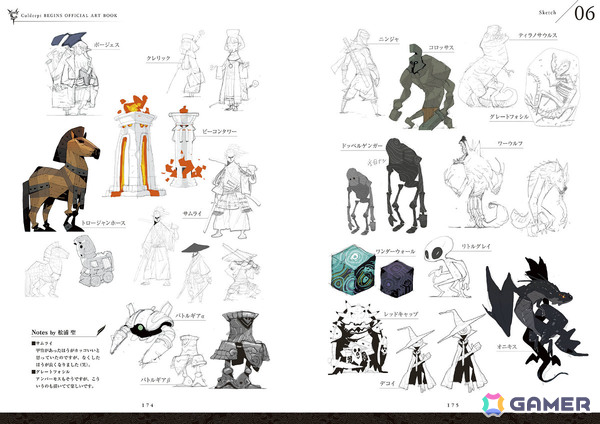Click the page number 174
The width and height of the screenshot is (600, 424).
[x=147, y=404]
